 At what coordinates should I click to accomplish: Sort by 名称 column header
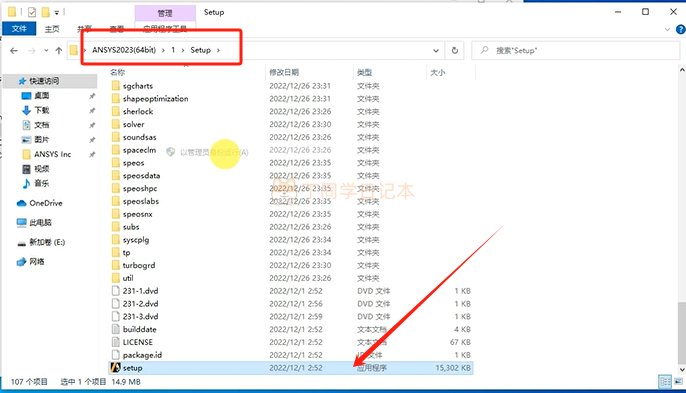117,72
